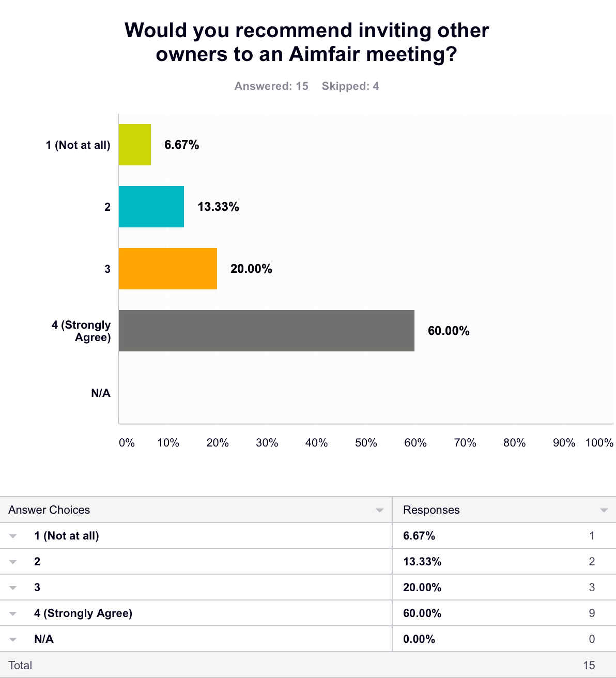616x678 pixels.
Task: Open the Responses column sort dropdown
Action: click(604, 510)
